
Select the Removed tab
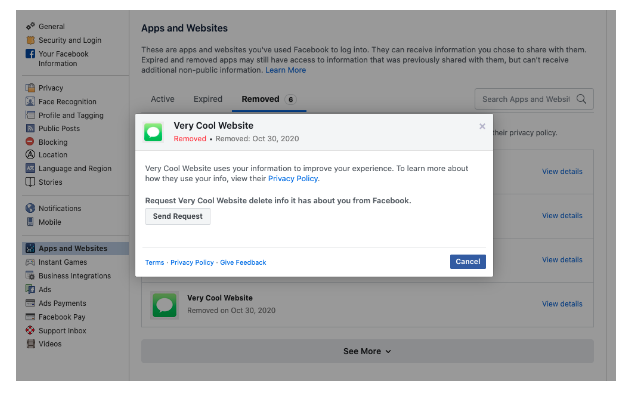(x=269, y=99)
